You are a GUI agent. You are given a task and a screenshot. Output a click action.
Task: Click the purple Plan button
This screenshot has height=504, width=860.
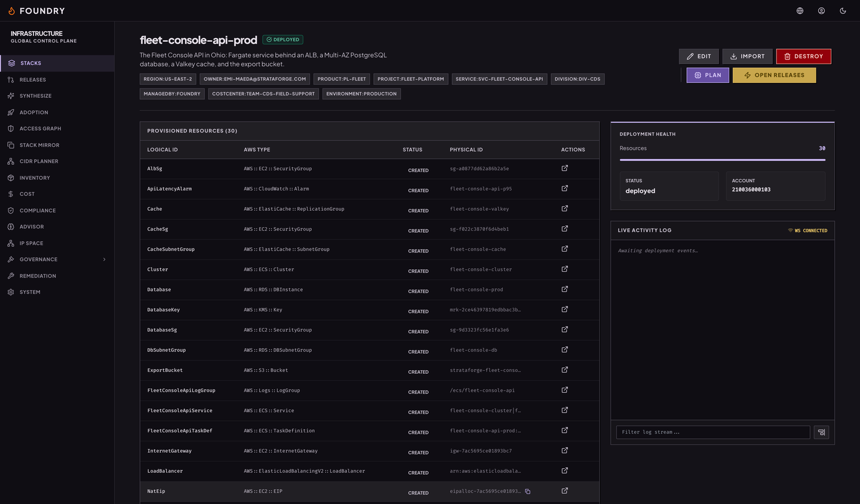[x=708, y=75]
